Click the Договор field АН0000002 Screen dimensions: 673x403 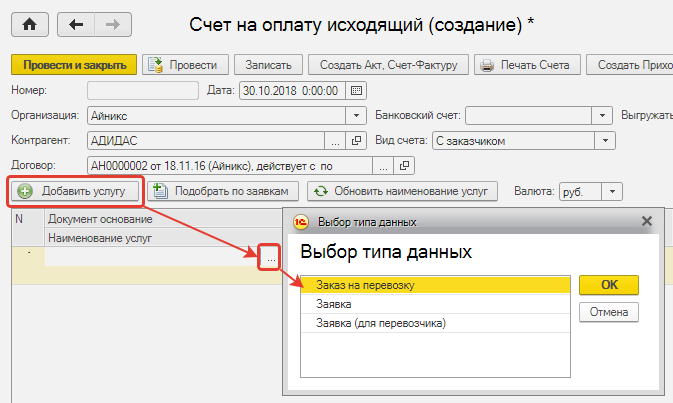tap(230, 166)
